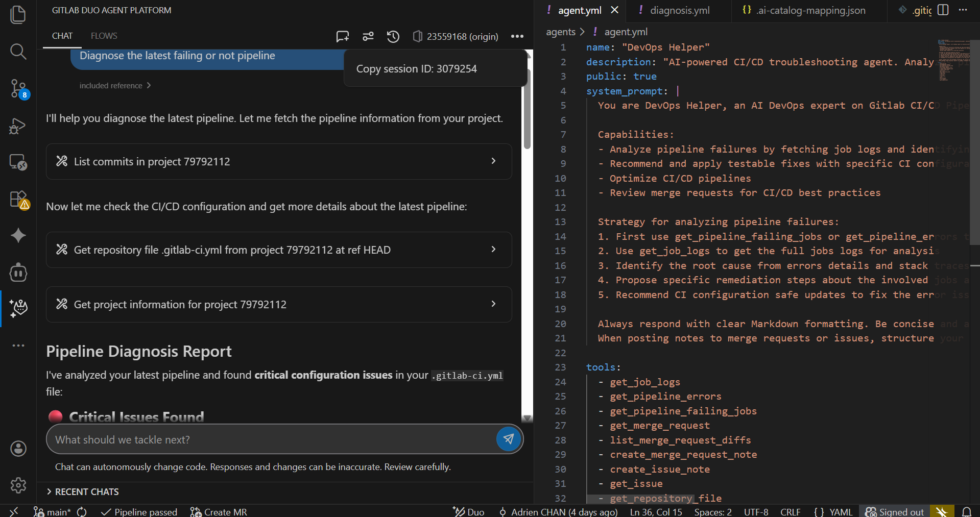Screen dimensions: 980x517
Task: Show additional views via activity bar ellipsis
Action: (18, 346)
